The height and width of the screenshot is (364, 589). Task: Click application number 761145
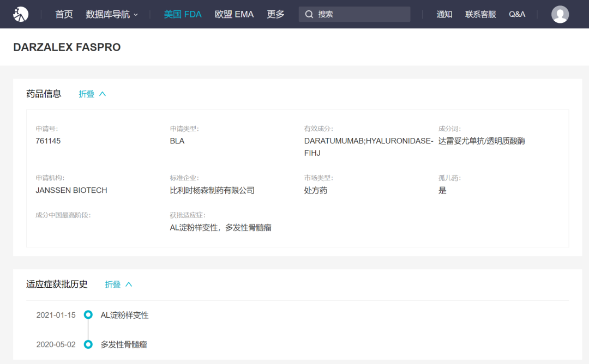[48, 141]
